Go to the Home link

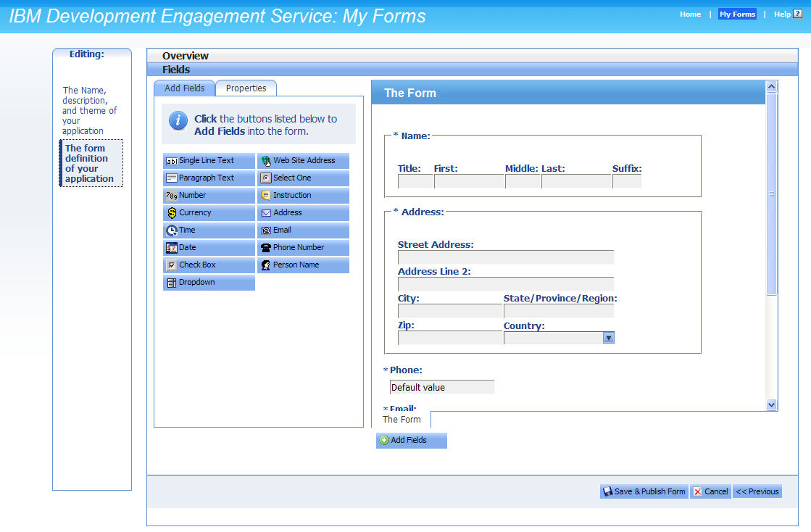pos(690,14)
